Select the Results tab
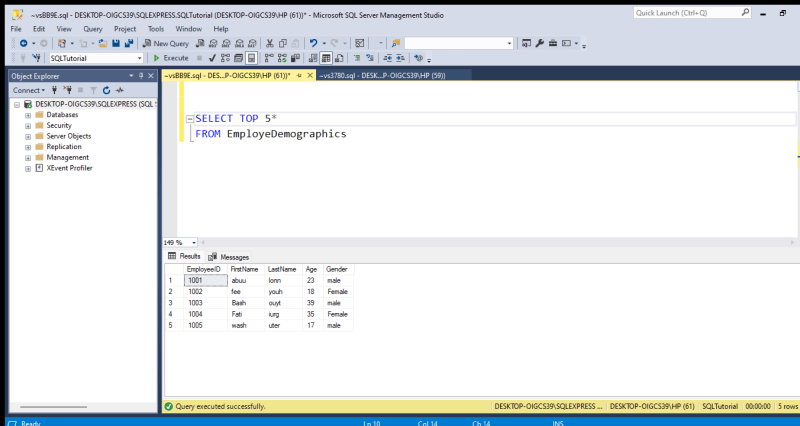This screenshot has width=800, height=426. (x=184, y=257)
